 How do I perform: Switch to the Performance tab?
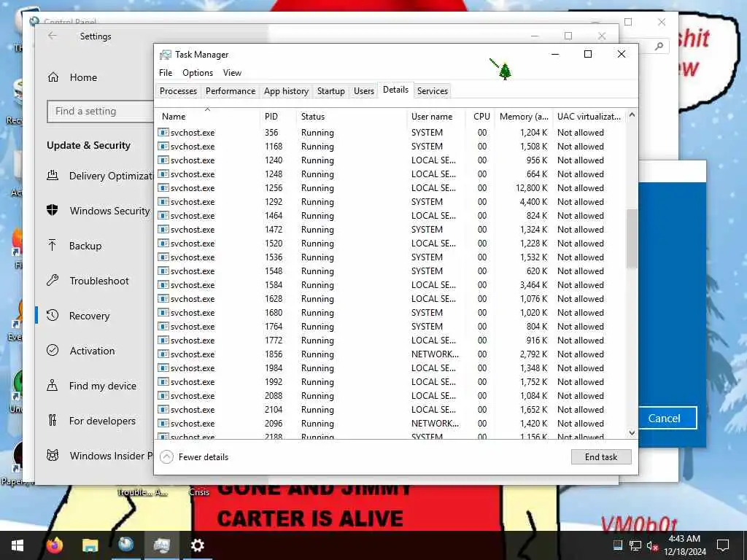coord(230,91)
